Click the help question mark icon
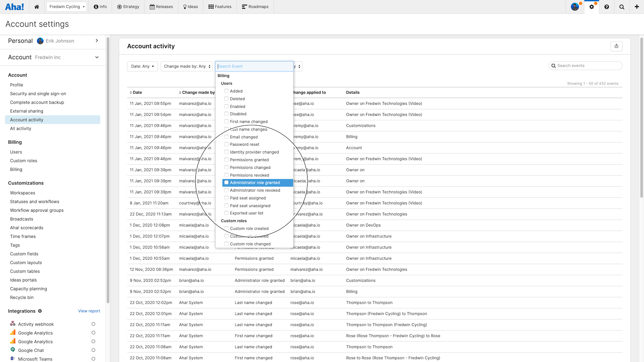Image resolution: width=644 pixels, height=362 pixels. 607,7
